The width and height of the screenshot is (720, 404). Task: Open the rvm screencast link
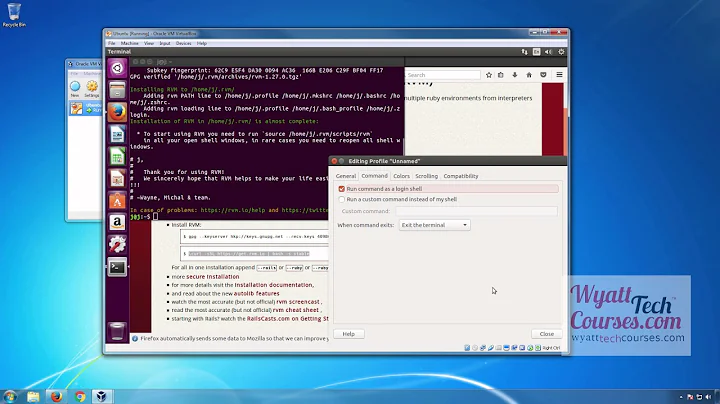[298, 302]
